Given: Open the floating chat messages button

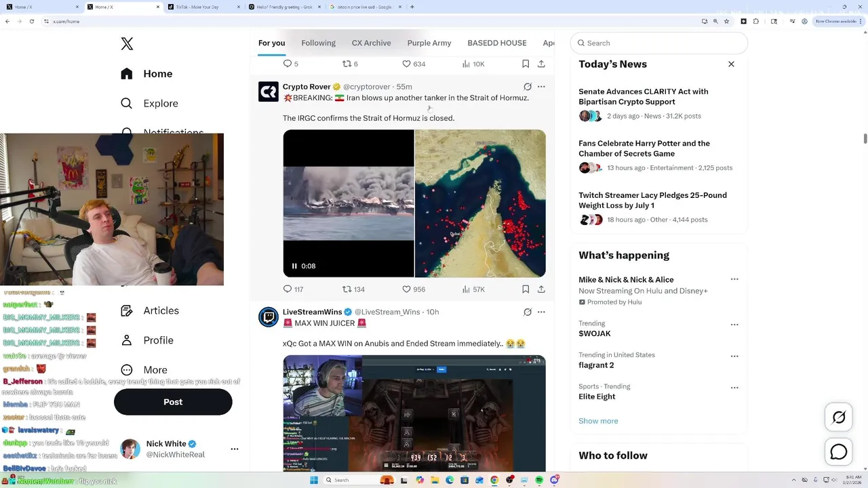Looking at the screenshot, I should [x=839, y=451].
